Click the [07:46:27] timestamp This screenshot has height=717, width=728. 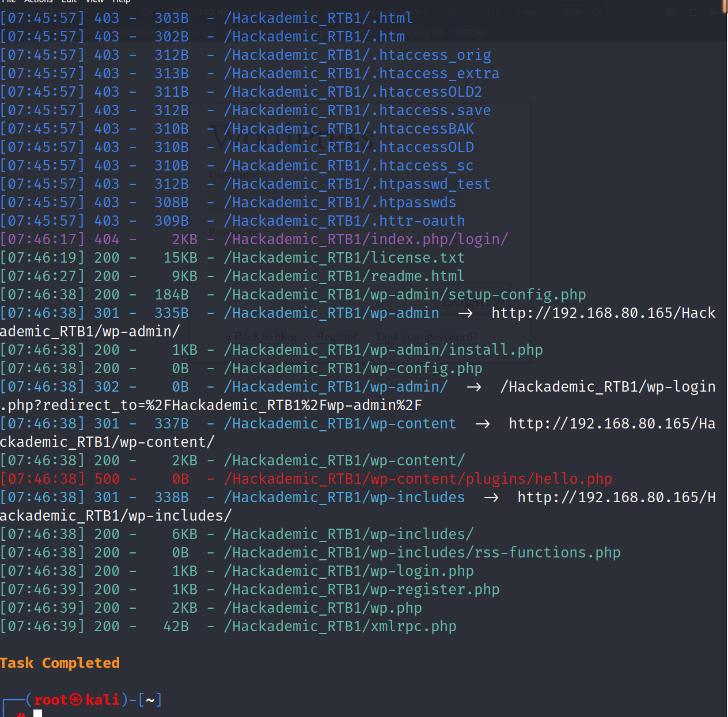pos(43,276)
